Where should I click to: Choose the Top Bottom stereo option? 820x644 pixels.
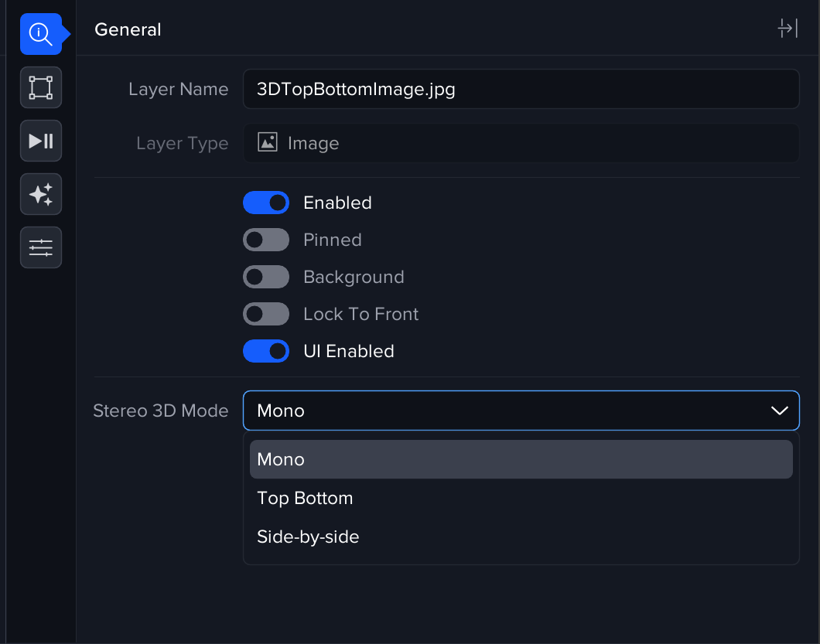305,498
